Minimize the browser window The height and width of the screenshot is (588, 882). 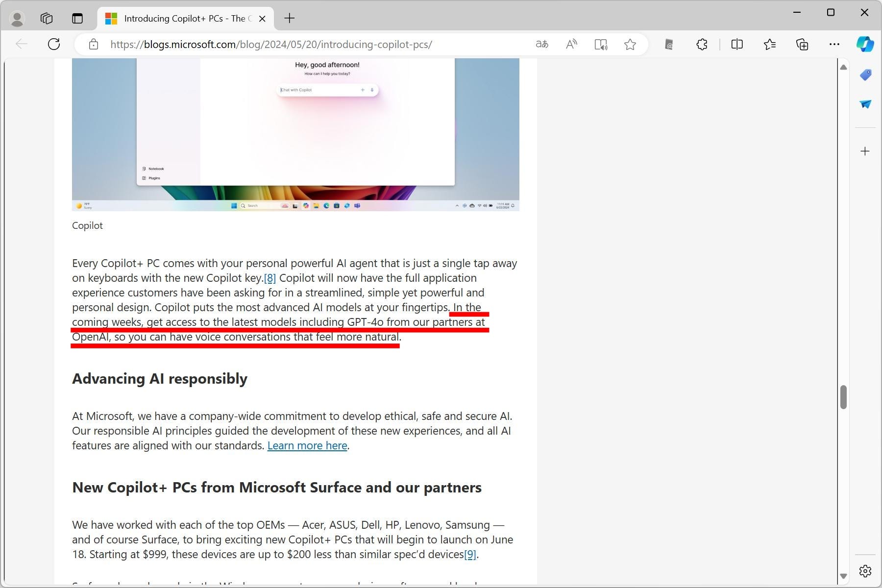pyautogui.click(x=797, y=12)
